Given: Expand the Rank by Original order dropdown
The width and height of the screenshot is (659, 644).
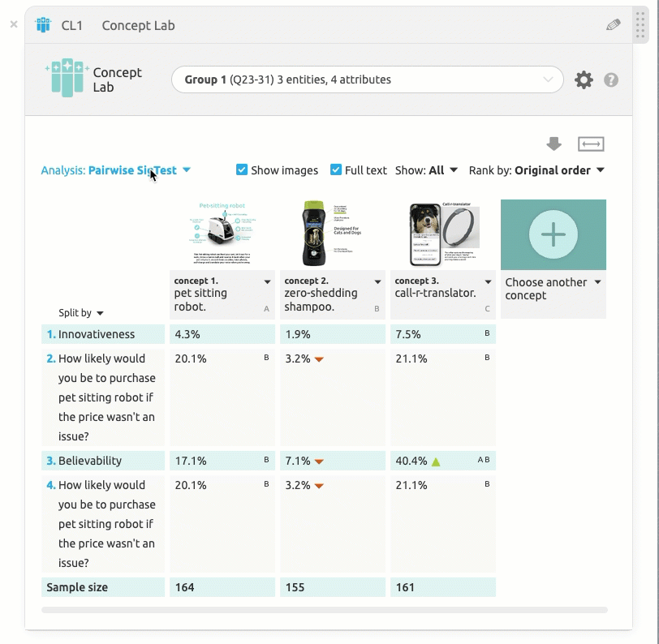Looking at the screenshot, I should click(x=536, y=170).
